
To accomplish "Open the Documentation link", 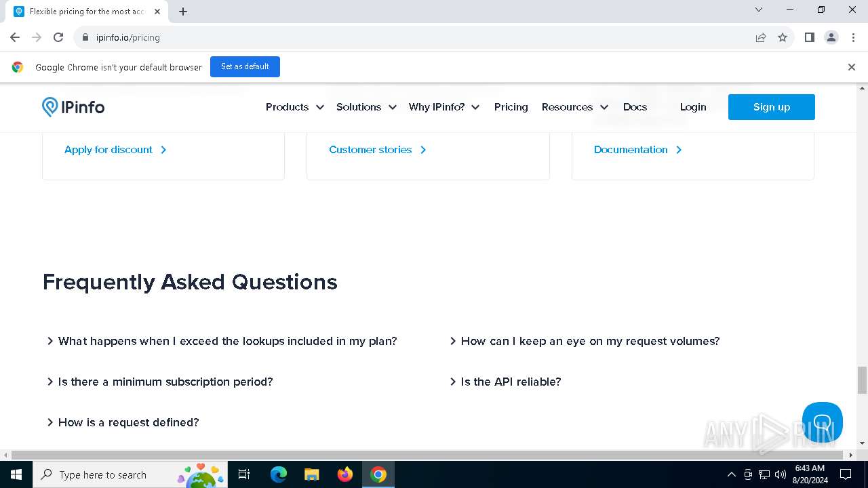I will tap(638, 150).
